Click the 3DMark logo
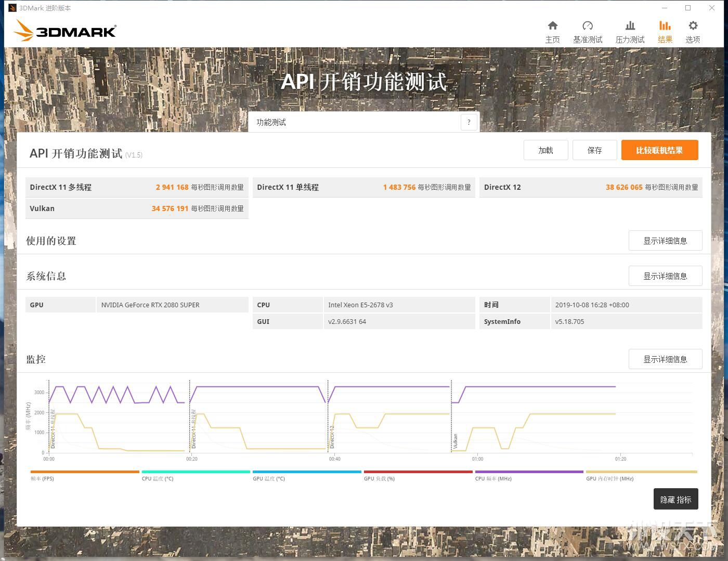Viewport: 728px width, 561px height. click(65, 31)
